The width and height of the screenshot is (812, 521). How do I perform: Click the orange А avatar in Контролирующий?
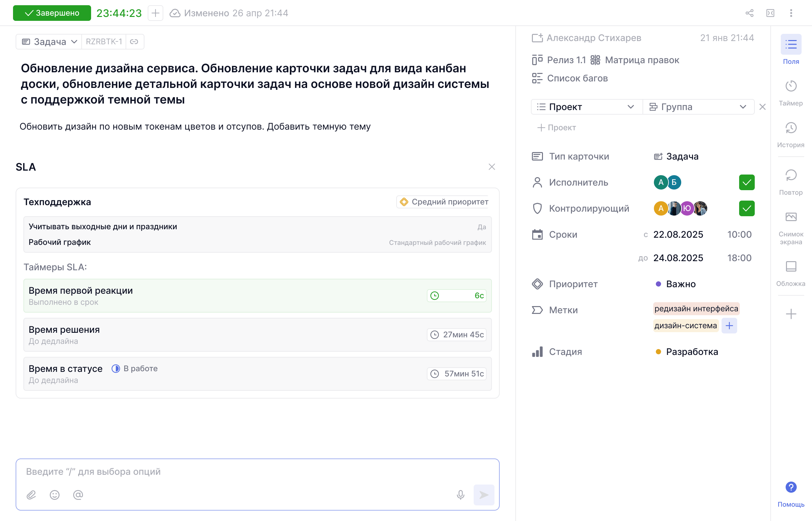pos(661,208)
